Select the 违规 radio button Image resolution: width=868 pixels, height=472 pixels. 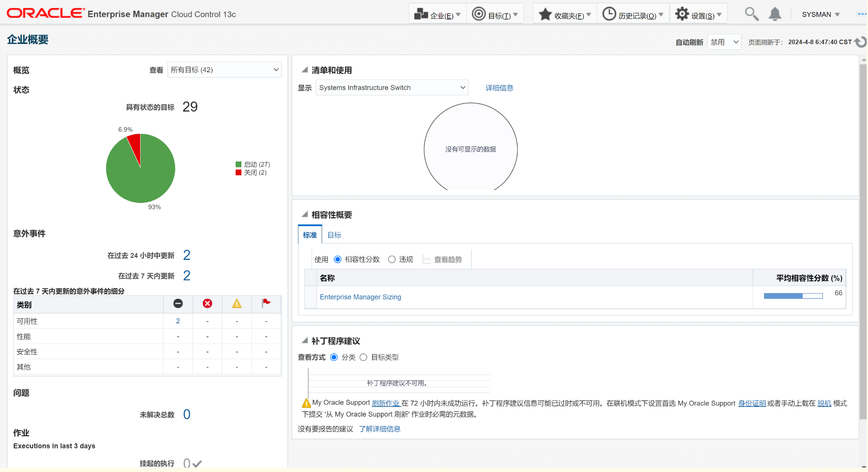391,259
